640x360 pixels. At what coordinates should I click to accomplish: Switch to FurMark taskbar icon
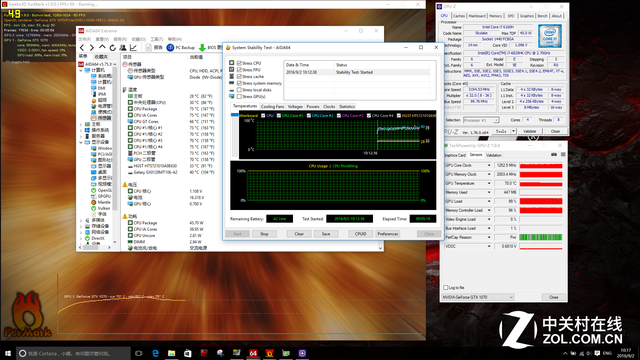pyautogui.click(x=269, y=353)
